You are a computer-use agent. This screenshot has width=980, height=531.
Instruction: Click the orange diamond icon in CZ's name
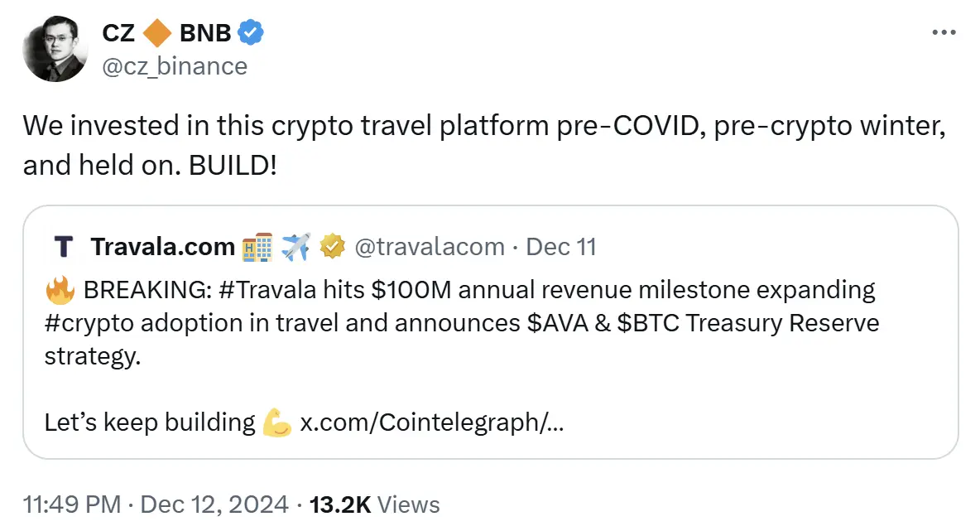(x=157, y=33)
